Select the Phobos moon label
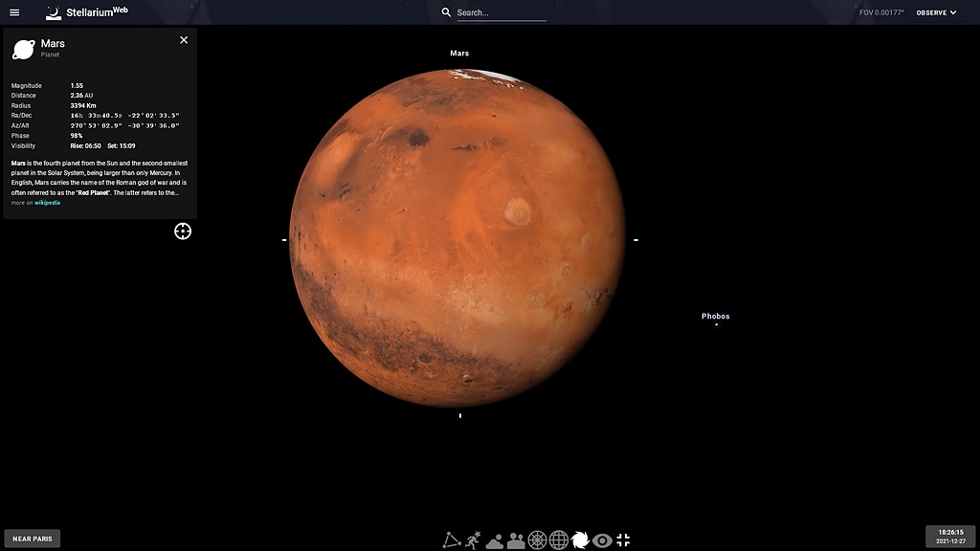The image size is (980, 551). coord(715,316)
